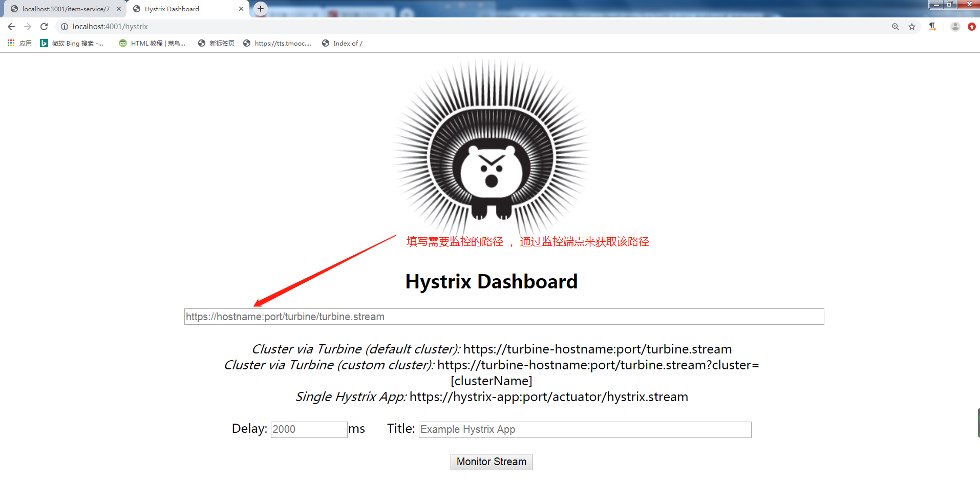
Task: Click the Hystrix Dashboard heading
Action: 492,282
